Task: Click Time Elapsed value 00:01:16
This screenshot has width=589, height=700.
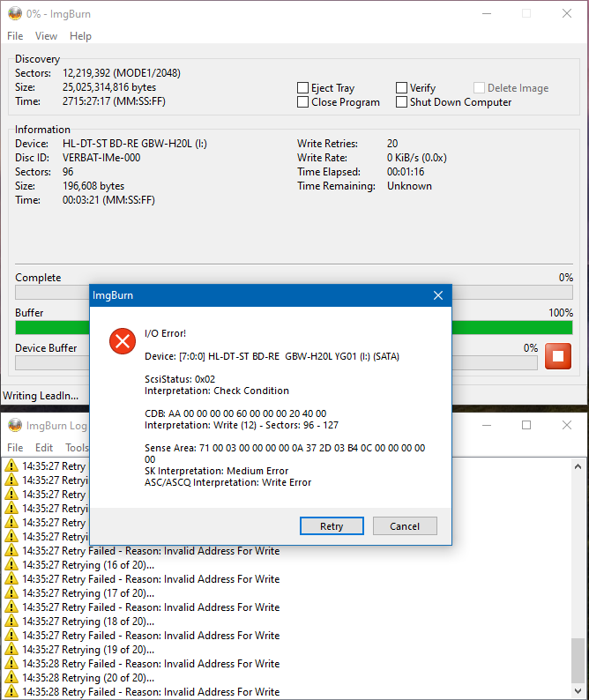Action: 406,171
